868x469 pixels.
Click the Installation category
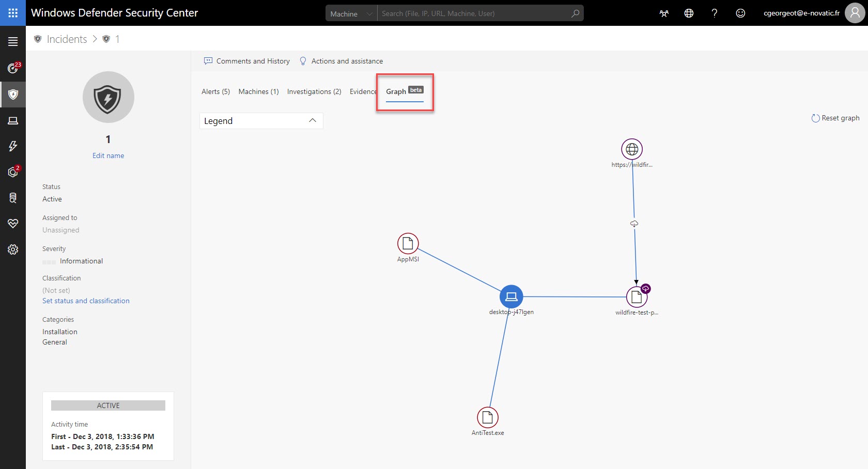click(60, 332)
